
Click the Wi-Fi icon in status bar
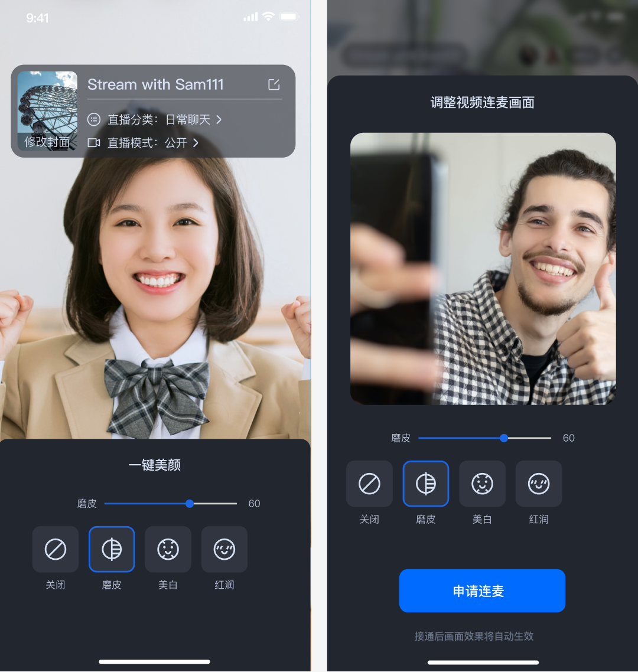coord(268,17)
